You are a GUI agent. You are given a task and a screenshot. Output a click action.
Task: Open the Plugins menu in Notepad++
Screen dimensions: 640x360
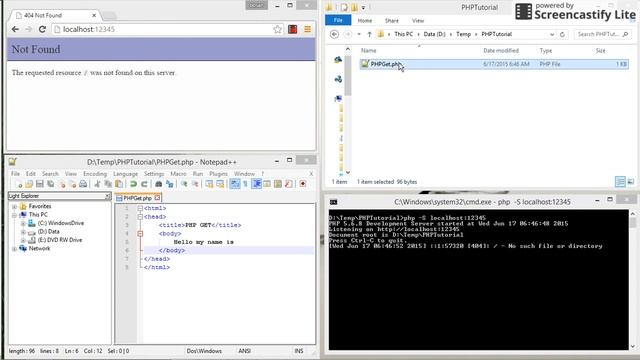[x=218, y=174]
